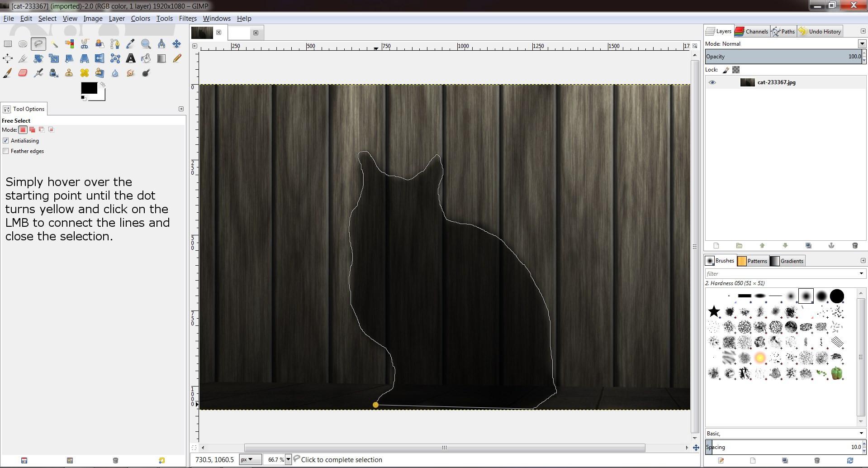
Task: Disable the Antialiasing checkbox
Action: (6, 141)
